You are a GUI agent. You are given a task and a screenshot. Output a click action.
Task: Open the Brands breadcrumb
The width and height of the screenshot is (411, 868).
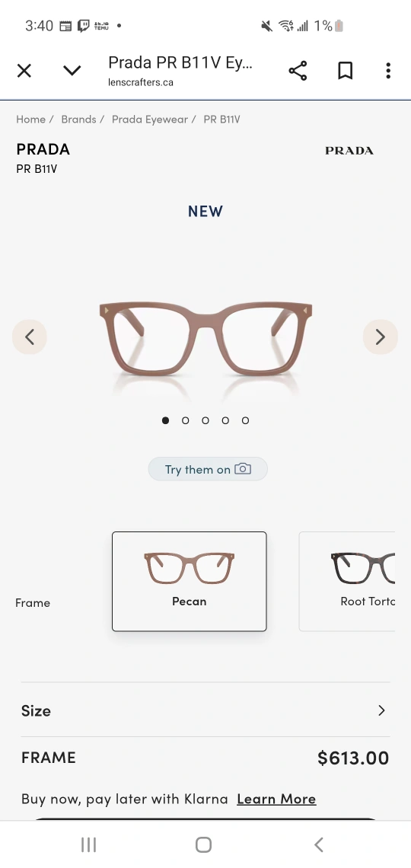[78, 120]
